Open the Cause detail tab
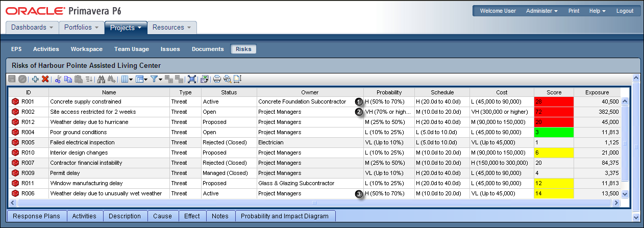 coord(163,216)
